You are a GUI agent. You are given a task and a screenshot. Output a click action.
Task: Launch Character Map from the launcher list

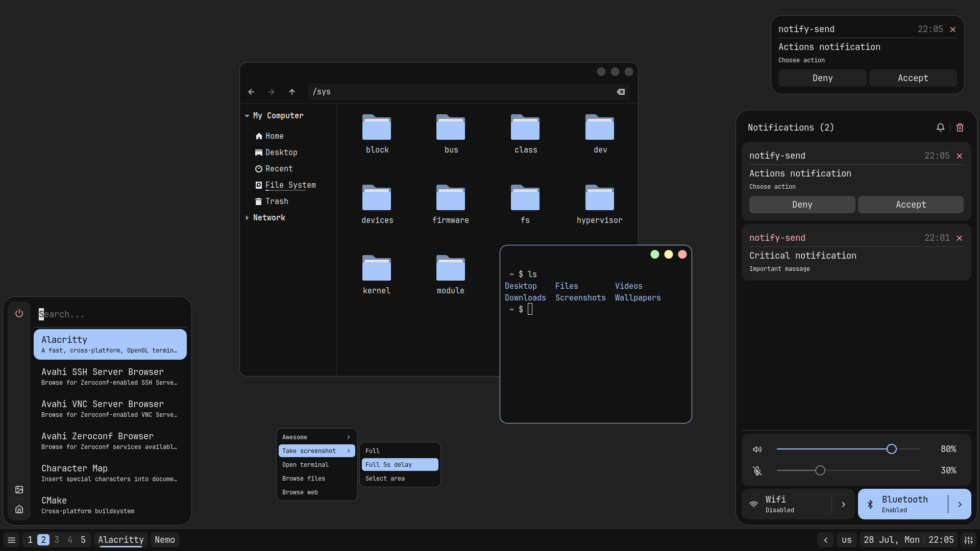pyautogui.click(x=110, y=473)
